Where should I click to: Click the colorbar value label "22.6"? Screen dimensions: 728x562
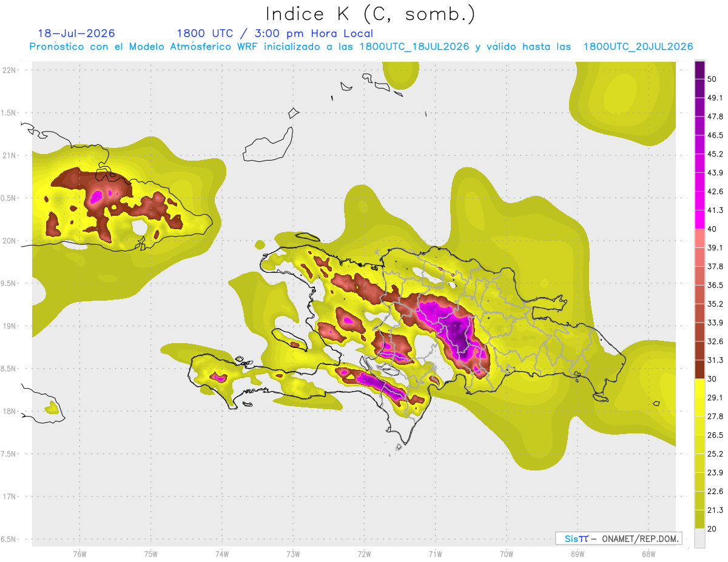pos(715,491)
